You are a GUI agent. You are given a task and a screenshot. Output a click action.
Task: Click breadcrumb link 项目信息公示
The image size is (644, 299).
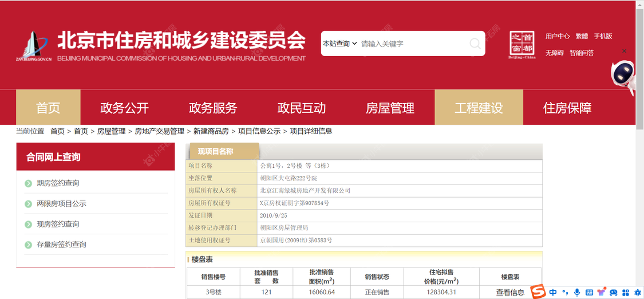(x=259, y=131)
